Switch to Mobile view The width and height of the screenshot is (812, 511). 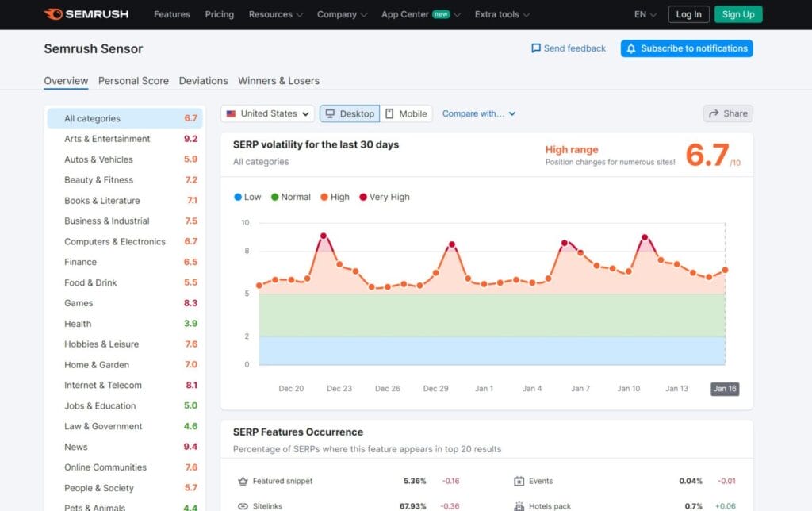coord(406,113)
